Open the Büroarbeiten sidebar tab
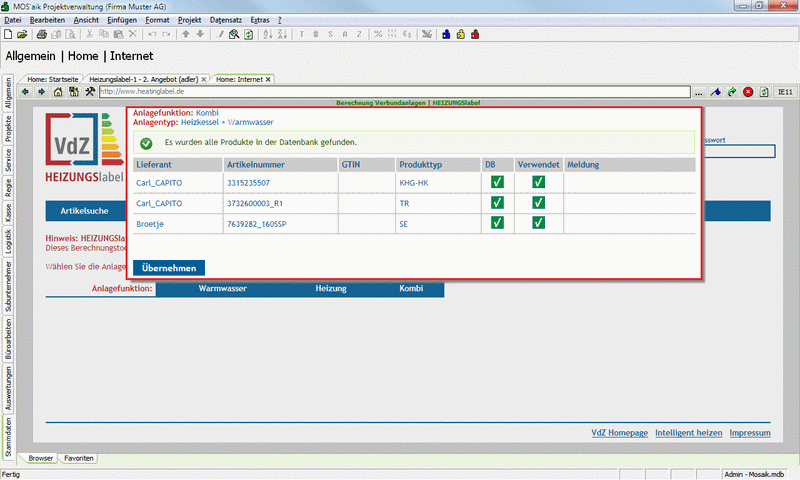Screen dimensions: 800x480 point(8,339)
